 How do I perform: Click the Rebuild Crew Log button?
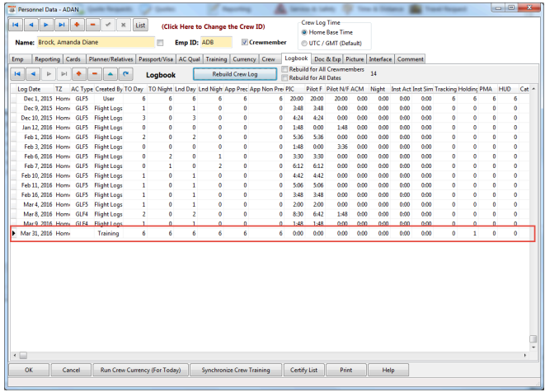tap(235, 74)
